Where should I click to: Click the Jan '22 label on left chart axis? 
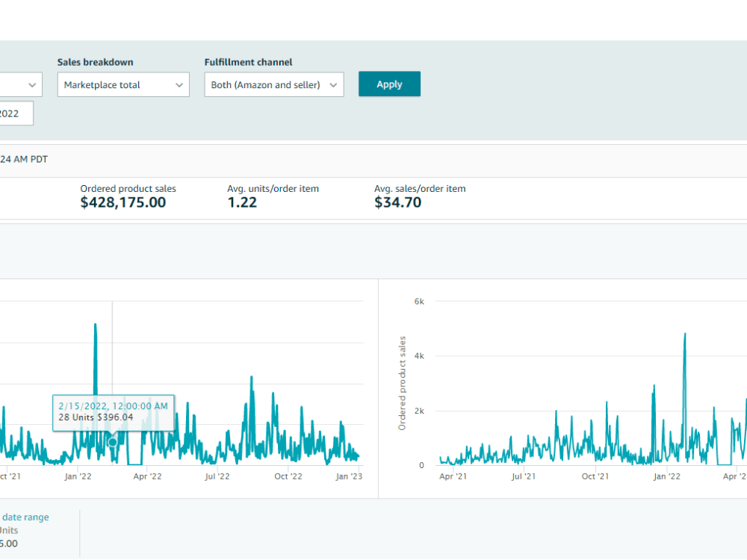coord(78,476)
